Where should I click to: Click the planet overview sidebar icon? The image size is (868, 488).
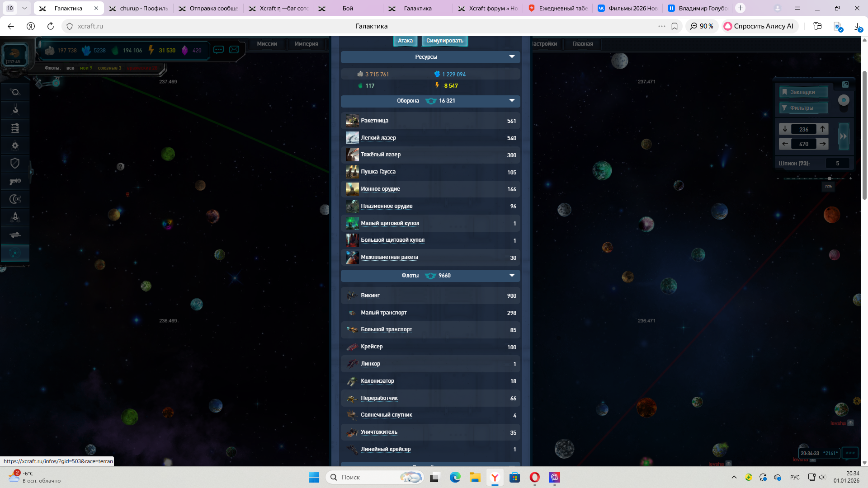pos(15,92)
